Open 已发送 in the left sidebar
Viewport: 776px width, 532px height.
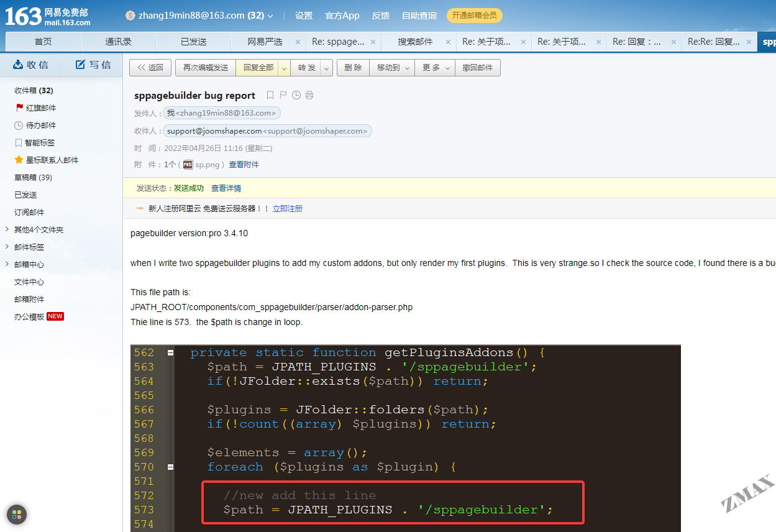[x=25, y=195]
